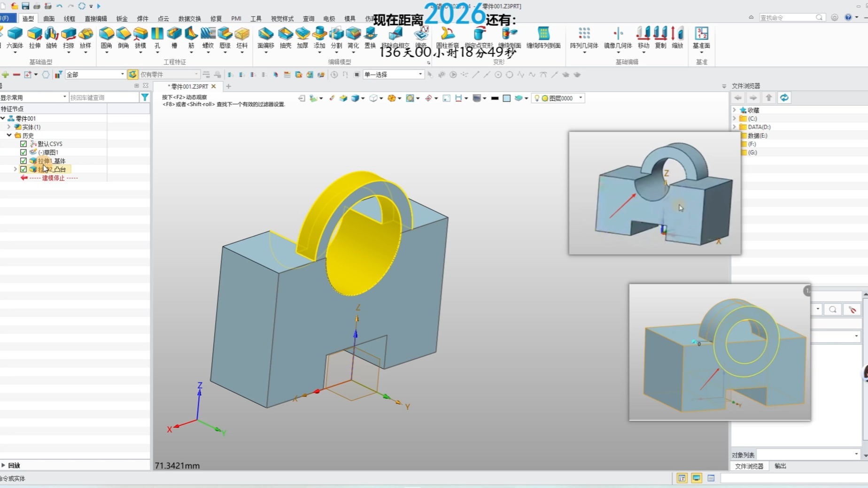
Task: Select the 拔模 draft tool
Action: tap(140, 38)
